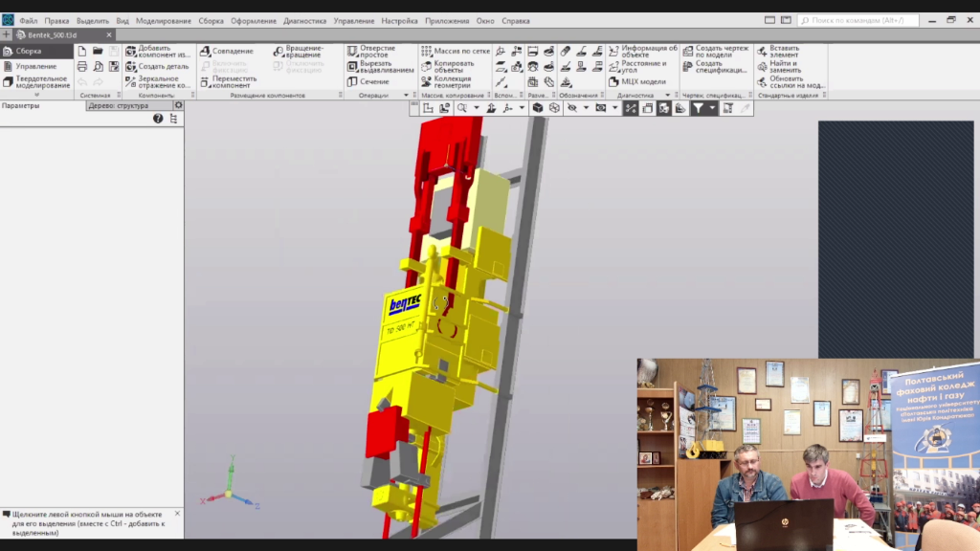
Task: Click the Сечение tool icon
Action: pos(352,82)
